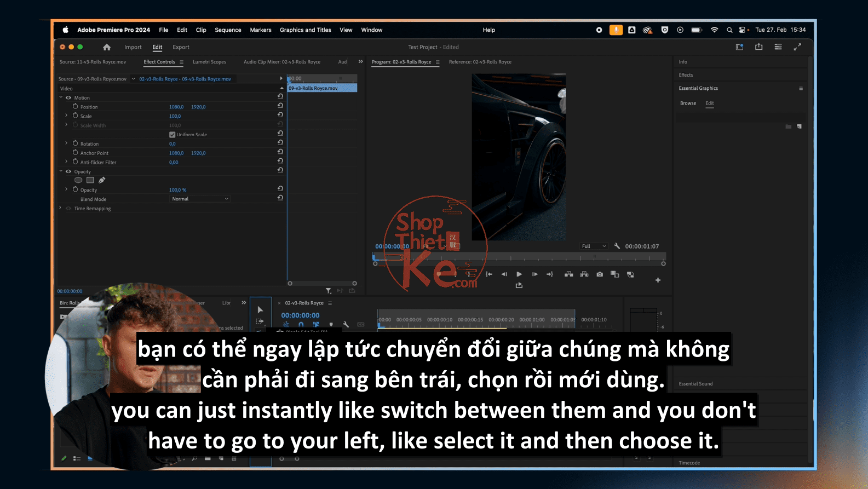Click the Program monitor right zoom handle

click(x=663, y=264)
